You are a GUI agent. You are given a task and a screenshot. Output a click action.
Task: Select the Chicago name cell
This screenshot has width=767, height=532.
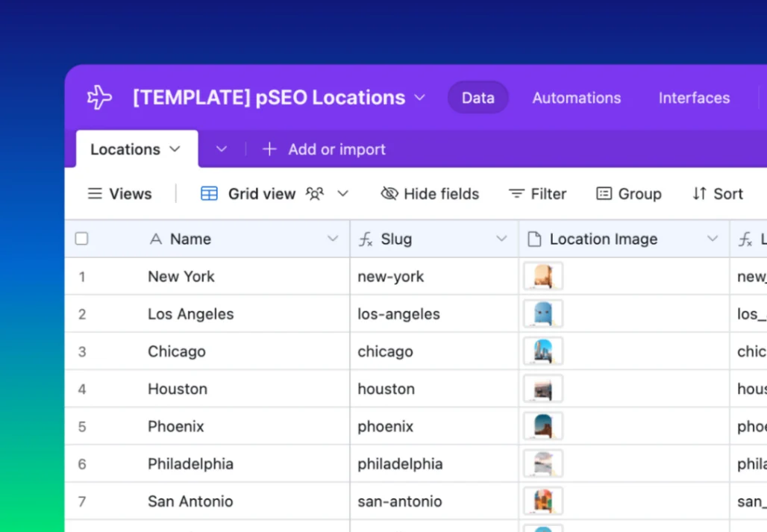pyautogui.click(x=177, y=351)
